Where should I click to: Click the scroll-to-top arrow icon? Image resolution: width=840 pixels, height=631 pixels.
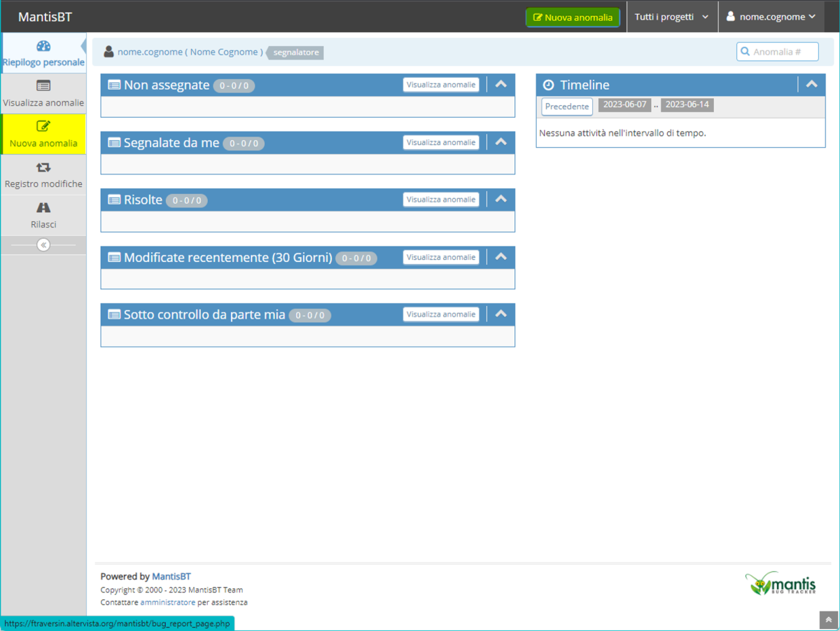point(828,620)
